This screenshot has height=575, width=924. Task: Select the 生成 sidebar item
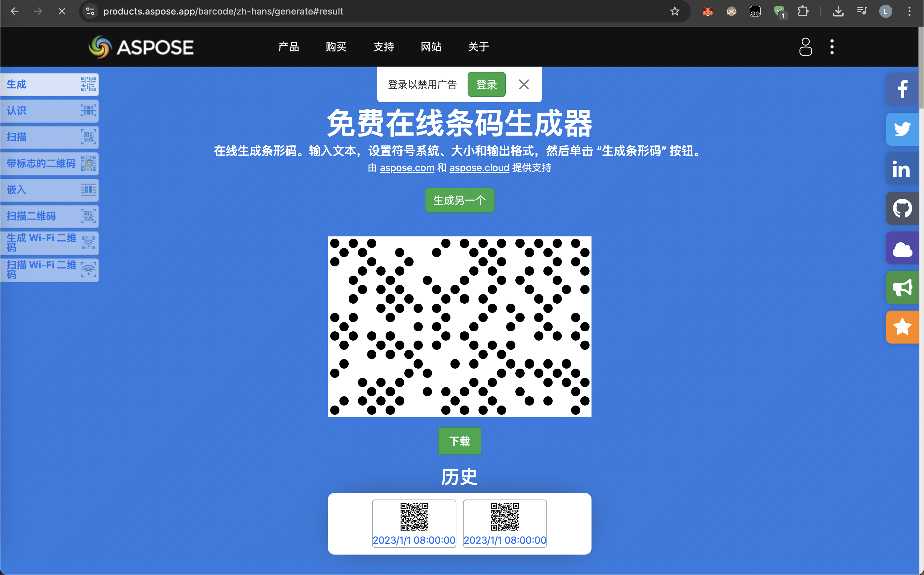(x=49, y=84)
